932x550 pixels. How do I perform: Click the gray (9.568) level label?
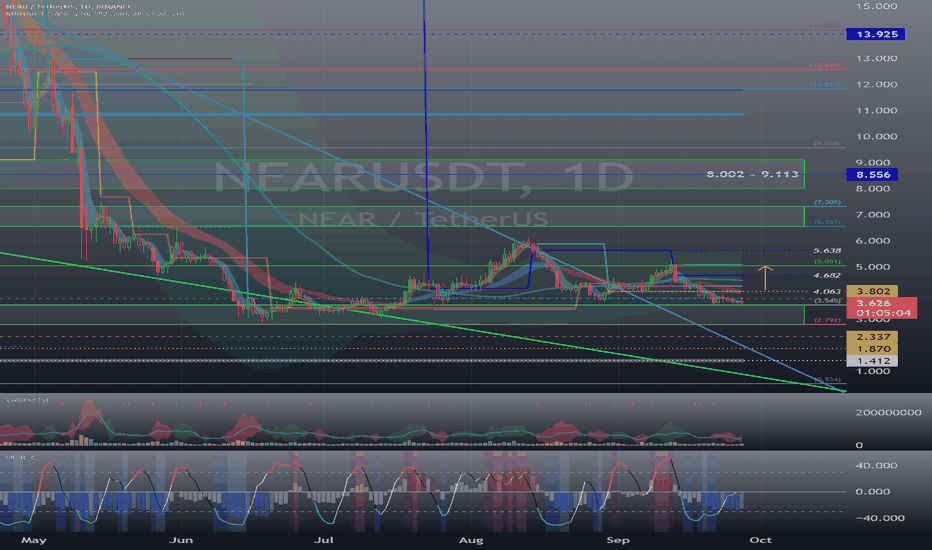point(827,143)
